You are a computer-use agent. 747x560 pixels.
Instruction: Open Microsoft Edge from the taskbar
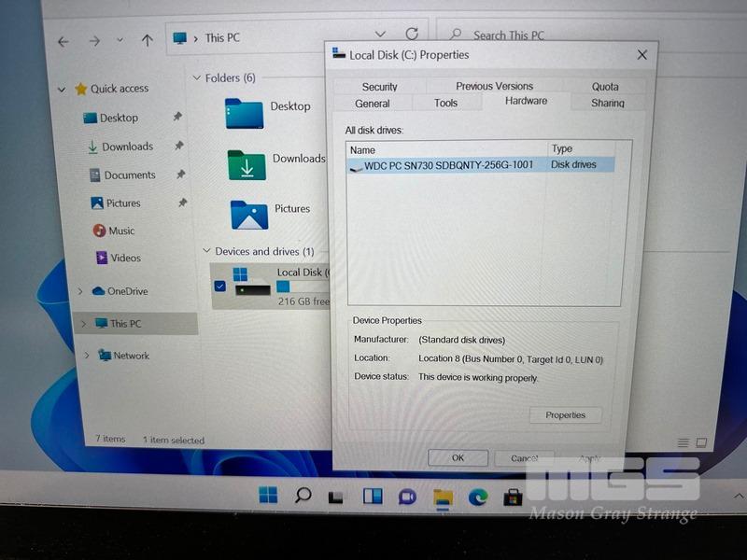click(478, 497)
